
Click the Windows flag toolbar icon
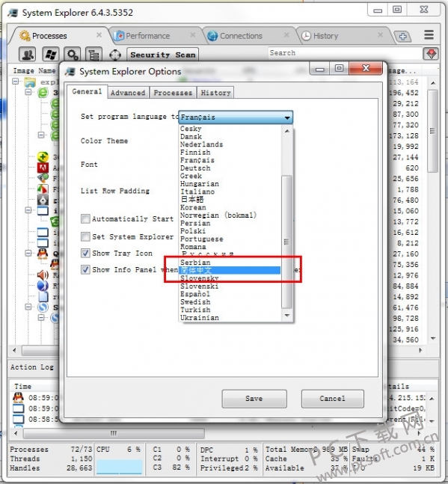[50, 55]
